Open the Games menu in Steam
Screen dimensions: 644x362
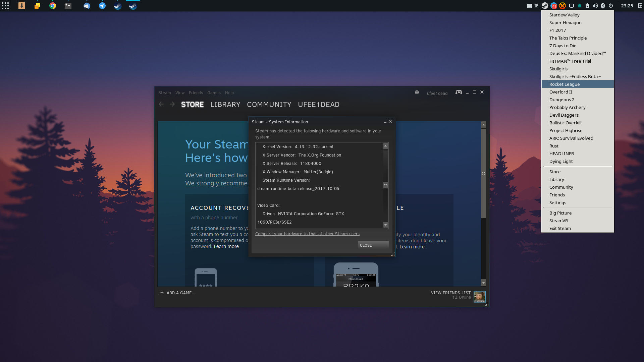(x=214, y=93)
